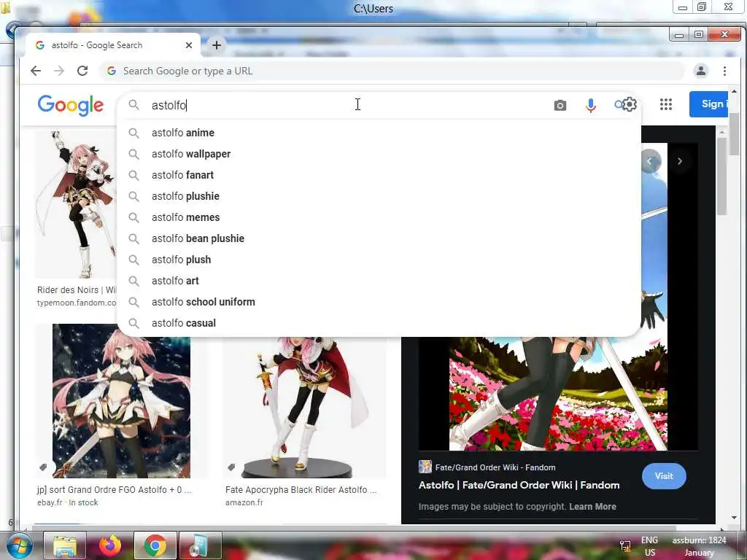Click the Visit button

click(x=664, y=476)
